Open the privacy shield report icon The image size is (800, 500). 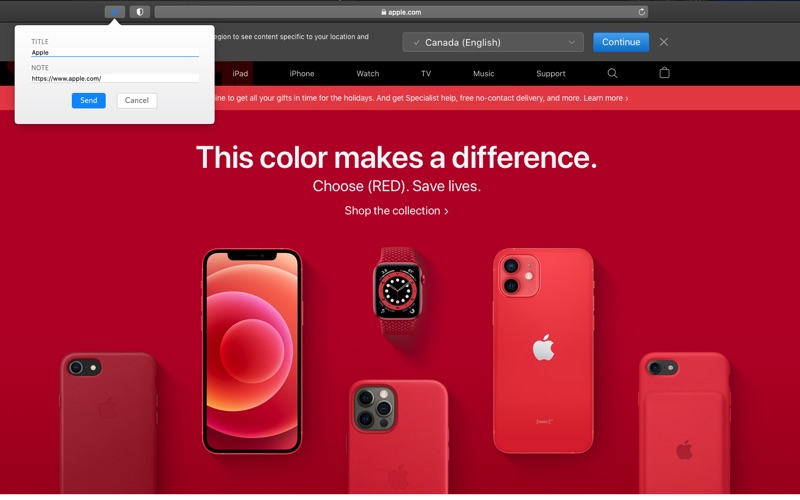click(x=140, y=12)
